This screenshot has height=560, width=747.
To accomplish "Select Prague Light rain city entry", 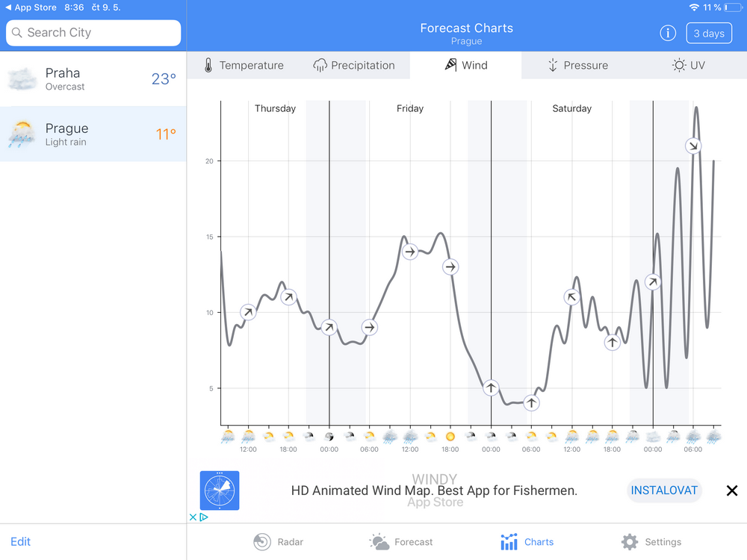I will (x=93, y=134).
